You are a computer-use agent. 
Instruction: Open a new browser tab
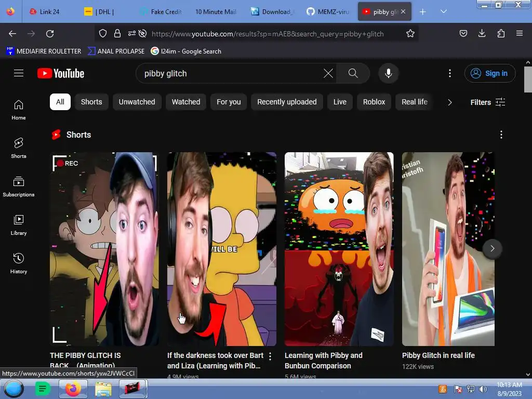(x=423, y=12)
